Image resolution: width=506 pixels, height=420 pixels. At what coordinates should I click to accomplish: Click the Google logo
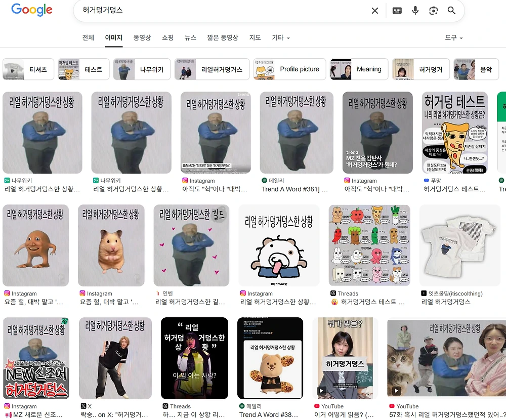coord(31,10)
